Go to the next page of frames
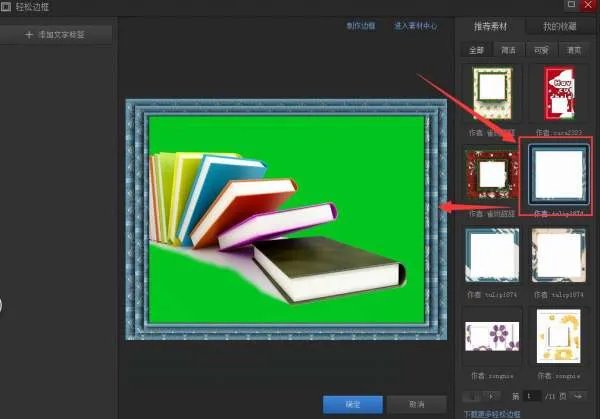600x419 pixels. tap(492, 396)
